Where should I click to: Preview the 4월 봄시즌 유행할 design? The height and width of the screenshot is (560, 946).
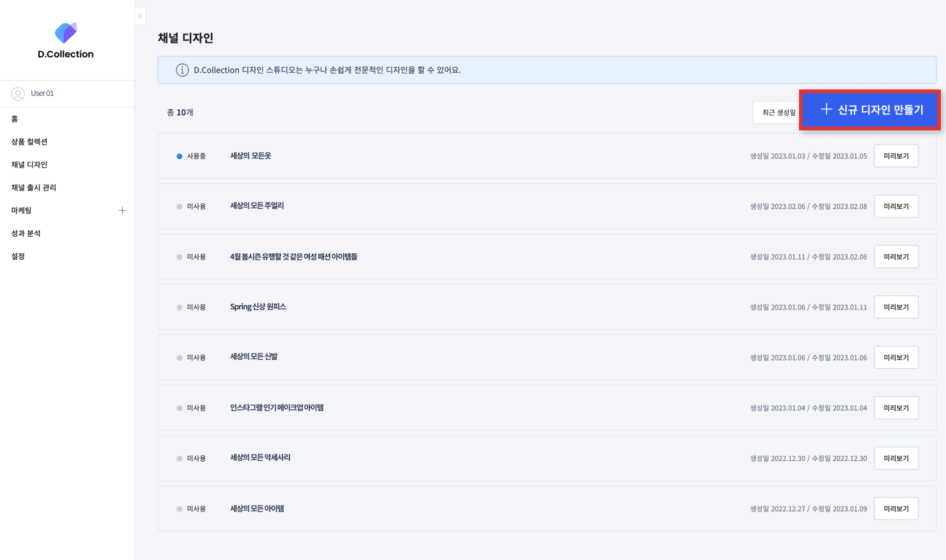896,257
